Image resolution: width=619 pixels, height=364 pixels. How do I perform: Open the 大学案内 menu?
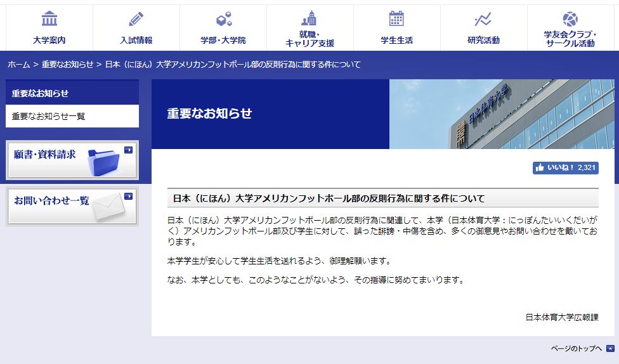(49, 28)
